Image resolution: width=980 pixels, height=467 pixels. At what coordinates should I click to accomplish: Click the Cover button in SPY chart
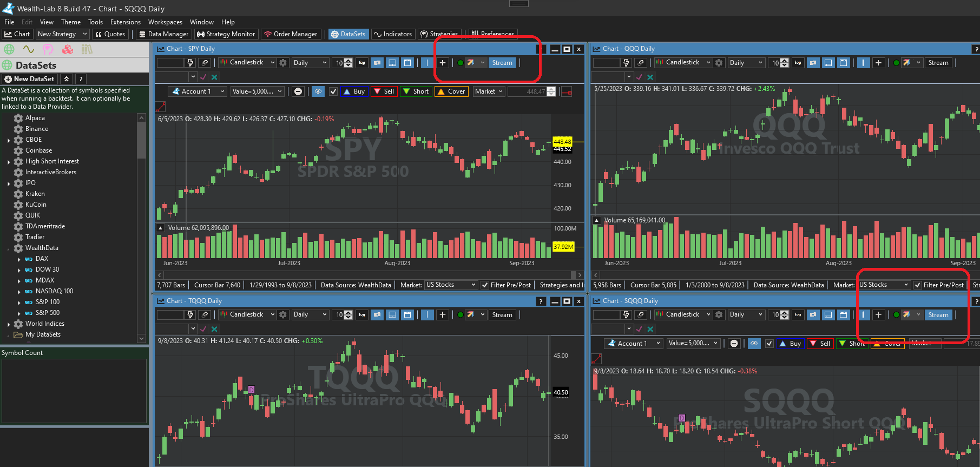pyautogui.click(x=451, y=91)
